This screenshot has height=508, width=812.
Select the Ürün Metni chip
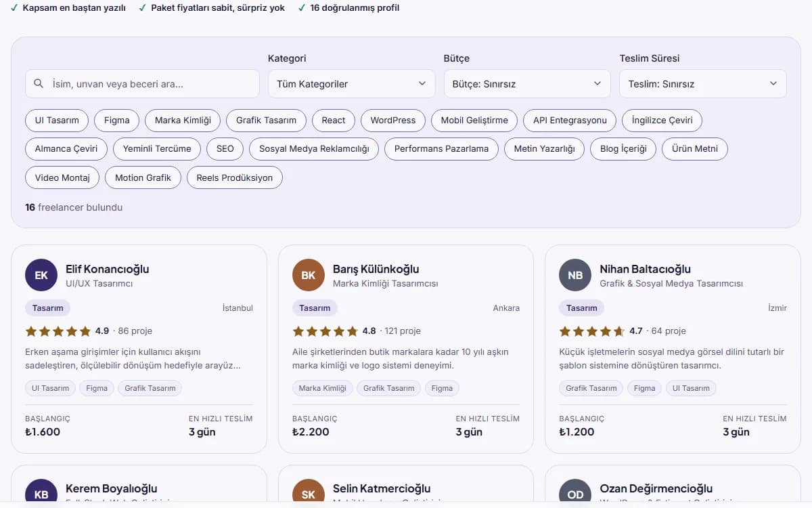[695, 149]
